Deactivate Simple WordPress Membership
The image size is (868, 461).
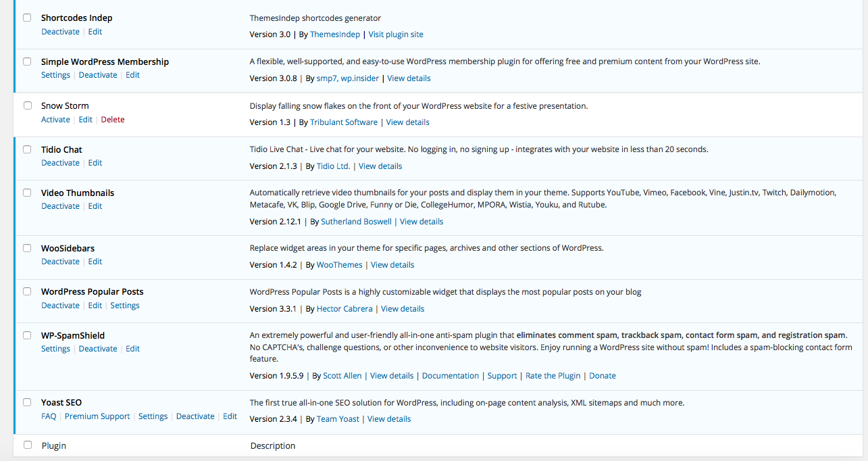(x=98, y=75)
